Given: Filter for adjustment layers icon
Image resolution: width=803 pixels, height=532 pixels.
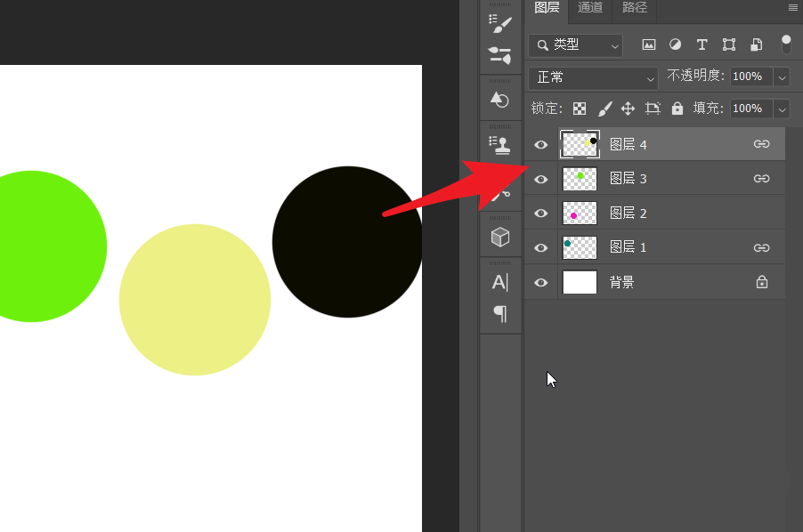Looking at the screenshot, I should click(x=675, y=44).
